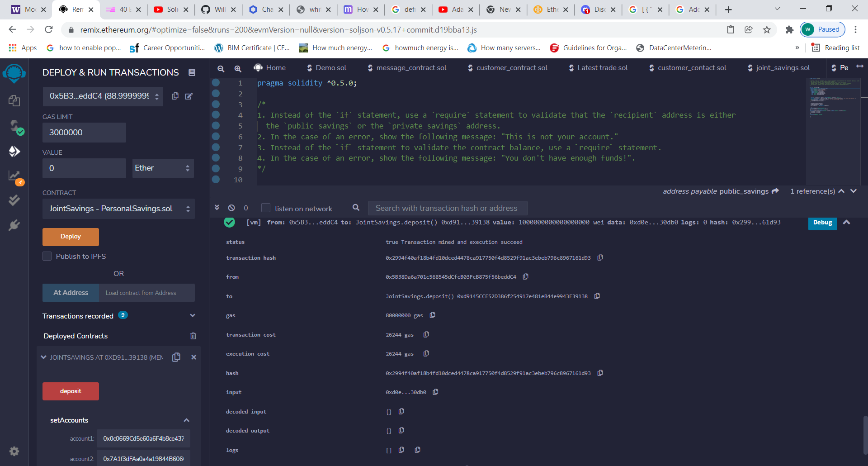Copy the JOINTSAVINGS deployed contract address
868x466 pixels.
coord(176,357)
